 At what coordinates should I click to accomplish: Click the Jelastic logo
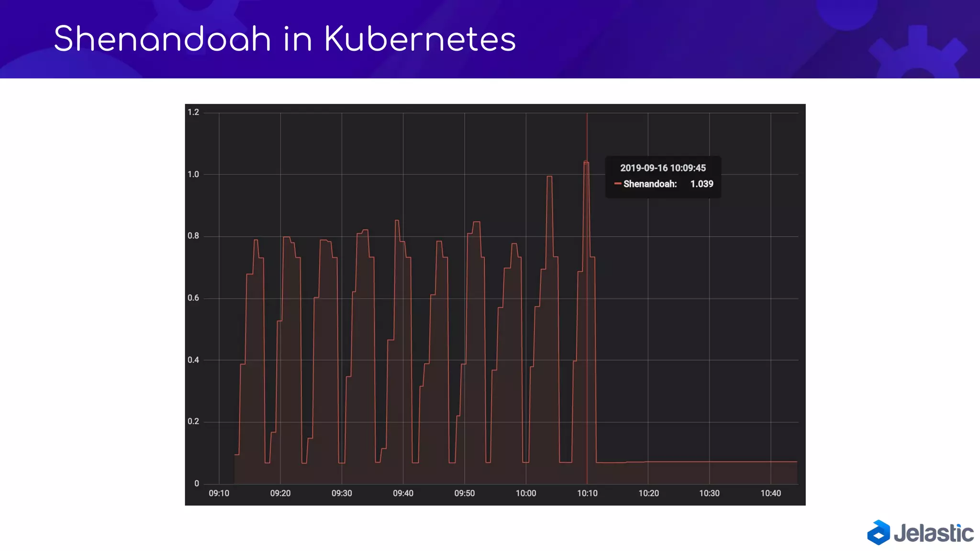[x=920, y=532]
